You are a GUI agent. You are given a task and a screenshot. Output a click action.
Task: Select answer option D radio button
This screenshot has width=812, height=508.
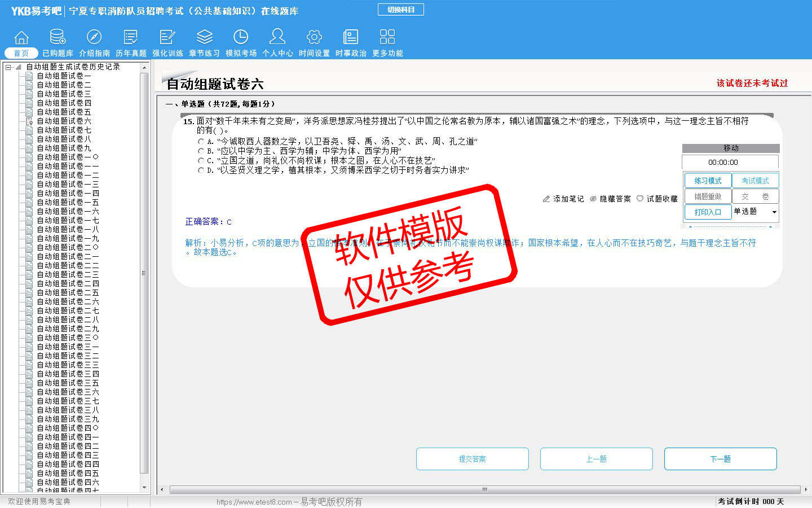coord(201,170)
